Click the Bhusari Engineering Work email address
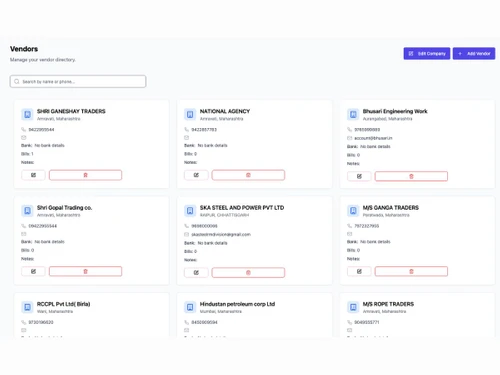Image resolution: width=500 pixels, height=375 pixels. click(373, 138)
